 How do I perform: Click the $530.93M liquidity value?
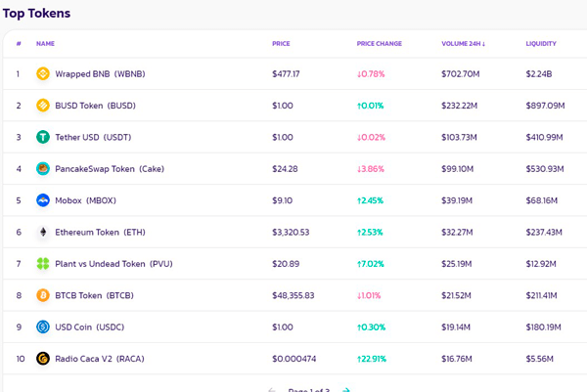click(545, 169)
